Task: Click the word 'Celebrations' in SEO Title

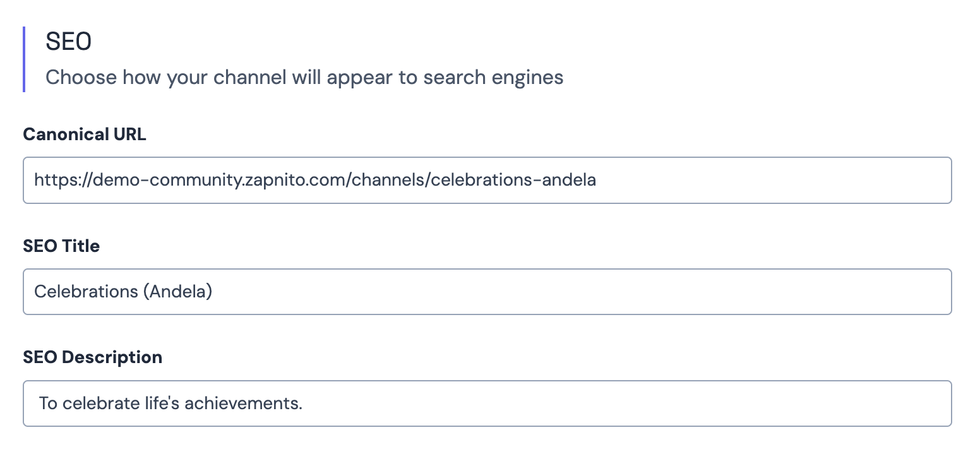Action: point(85,292)
